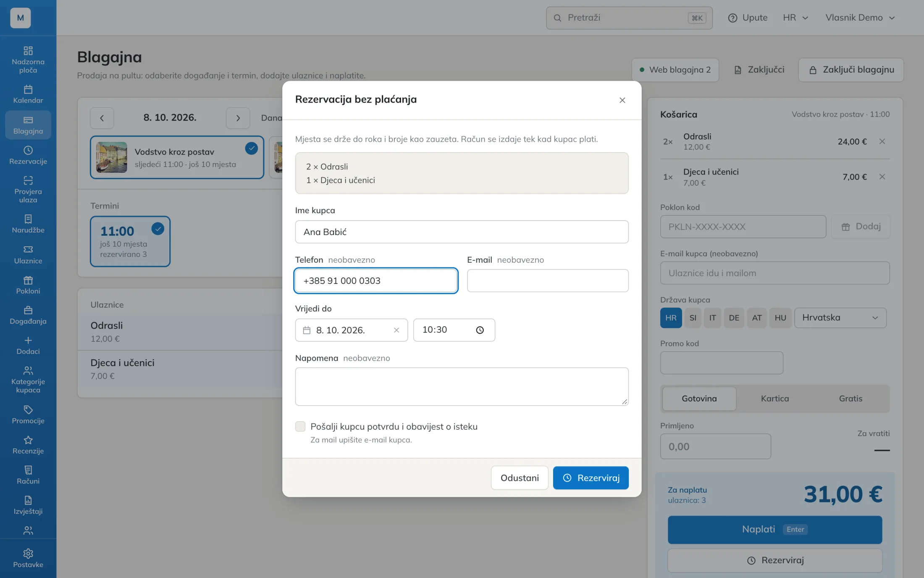The image size is (924, 578).
Task: Switch payment to Gratis tab
Action: point(850,399)
